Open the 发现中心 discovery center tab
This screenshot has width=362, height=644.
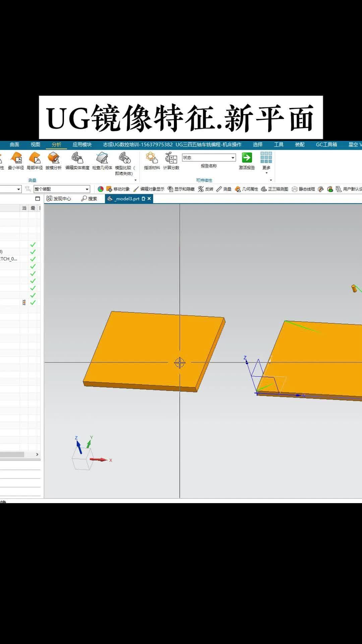59,199
